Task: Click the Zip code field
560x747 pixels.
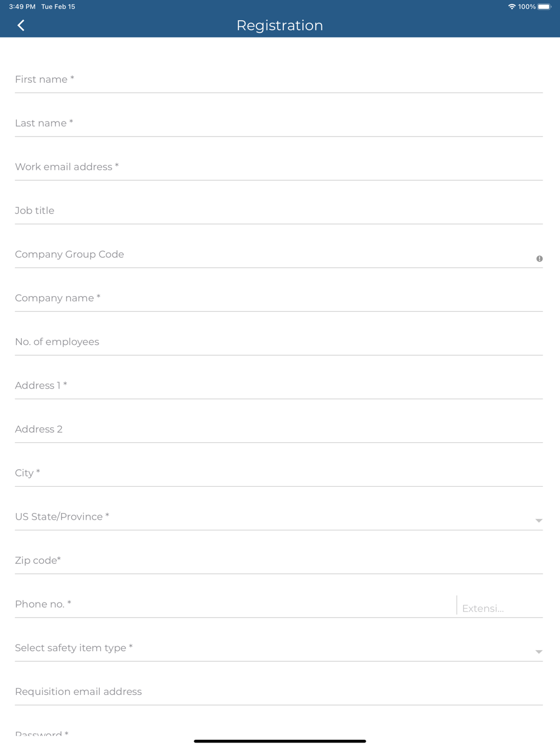Action: pyautogui.click(x=278, y=561)
